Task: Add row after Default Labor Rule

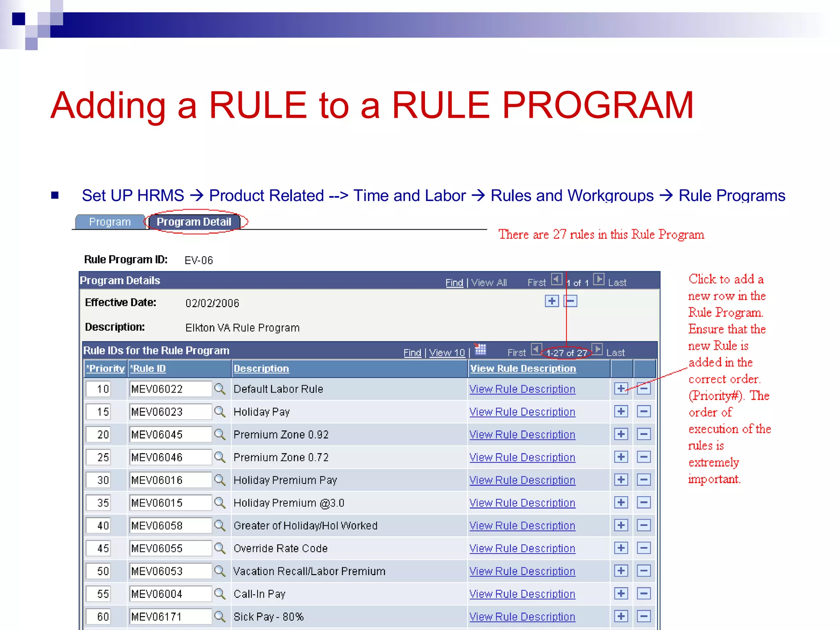Action: [621, 388]
